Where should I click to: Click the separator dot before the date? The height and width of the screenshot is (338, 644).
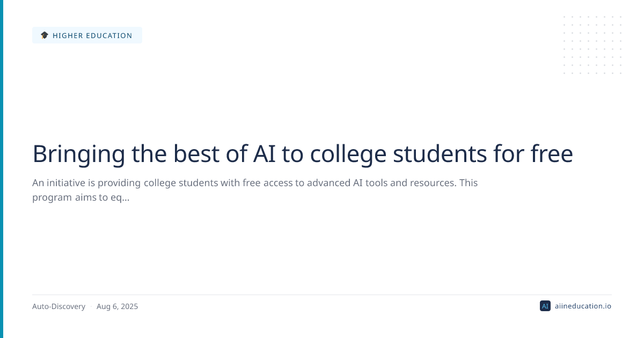tap(91, 307)
